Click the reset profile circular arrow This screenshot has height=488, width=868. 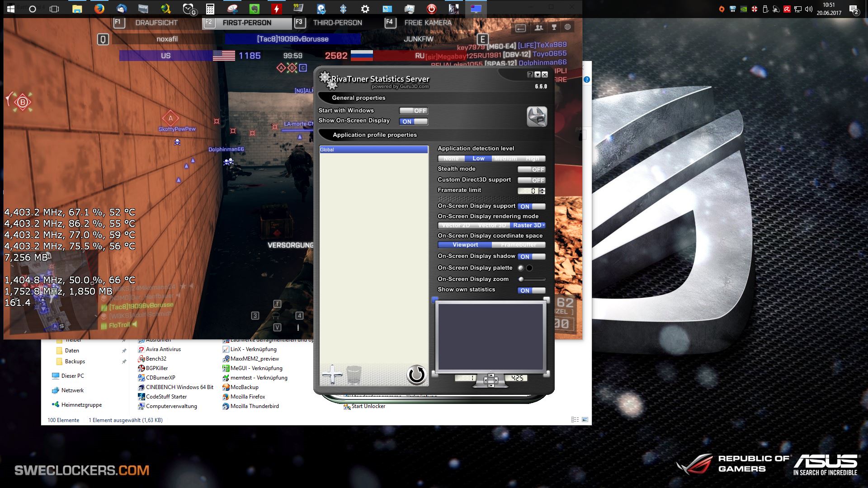(x=416, y=375)
